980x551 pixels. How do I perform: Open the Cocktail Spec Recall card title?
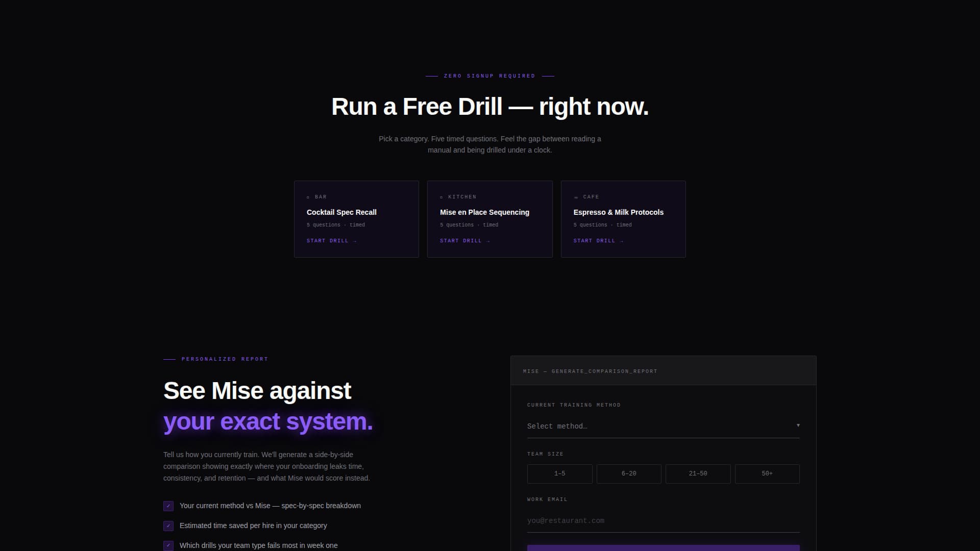341,212
